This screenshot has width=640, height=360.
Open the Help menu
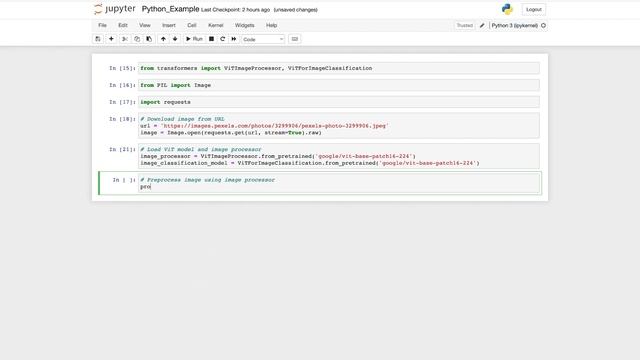(x=271, y=25)
